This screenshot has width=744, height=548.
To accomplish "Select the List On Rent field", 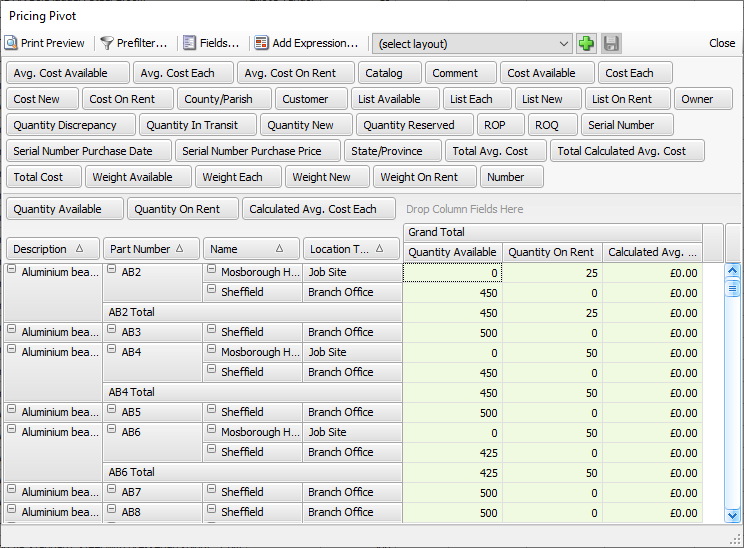I will pos(628,99).
